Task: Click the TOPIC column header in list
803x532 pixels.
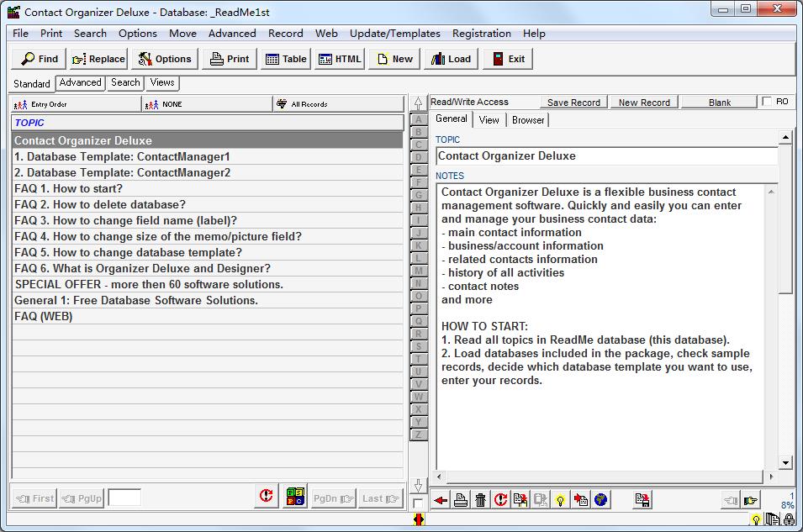Action: click(x=208, y=123)
